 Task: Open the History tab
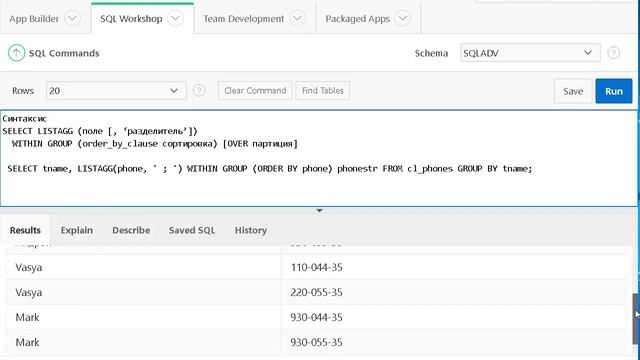(x=251, y=230)
